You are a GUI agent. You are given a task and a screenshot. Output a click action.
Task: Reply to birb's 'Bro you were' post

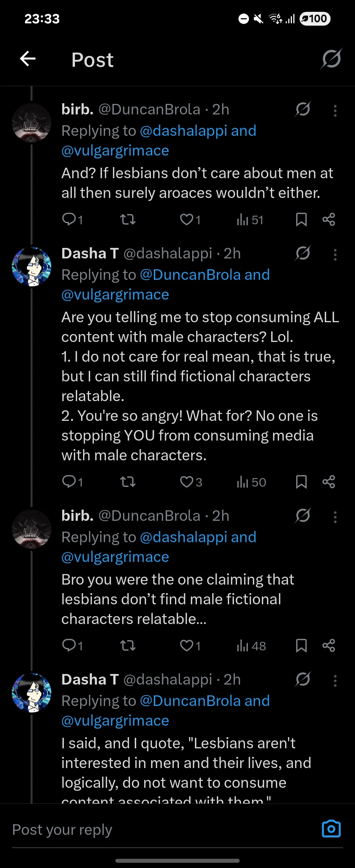pos(72,645)
